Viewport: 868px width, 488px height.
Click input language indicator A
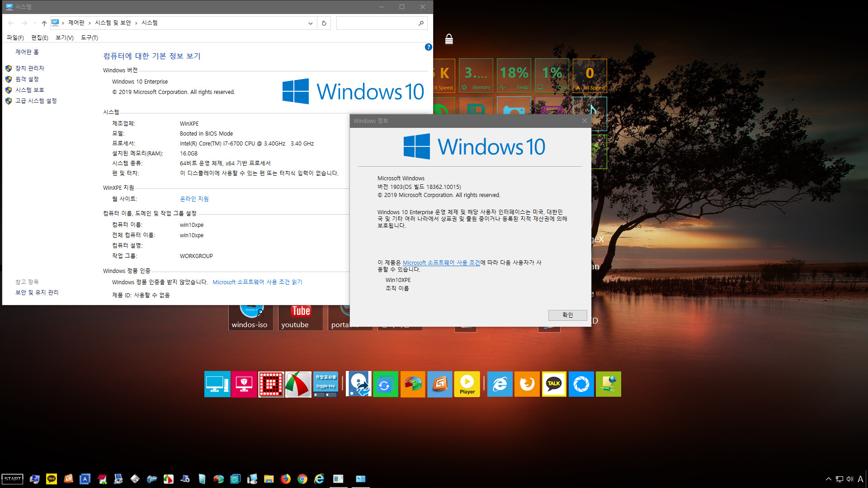tap(860, 479)
